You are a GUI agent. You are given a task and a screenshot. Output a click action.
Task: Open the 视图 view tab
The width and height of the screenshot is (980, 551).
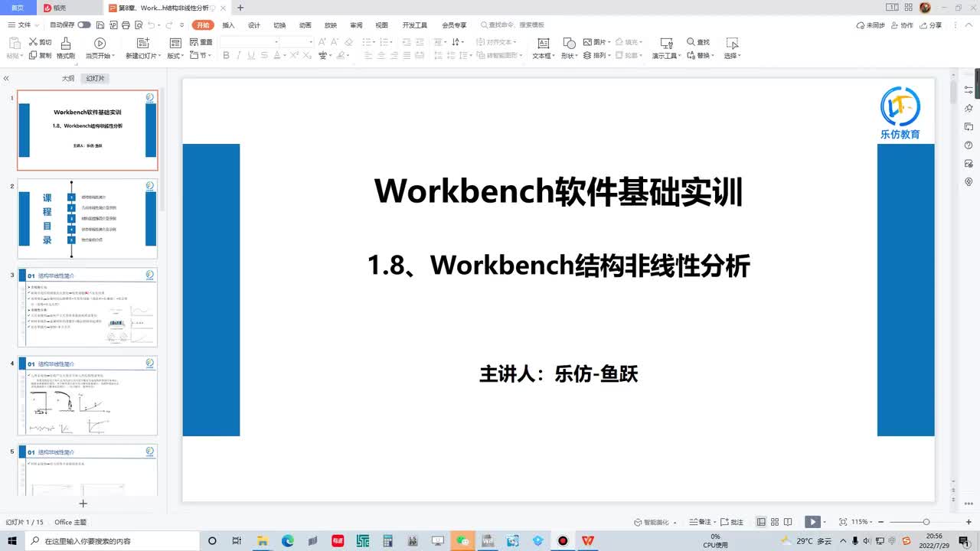pos(381,24)
